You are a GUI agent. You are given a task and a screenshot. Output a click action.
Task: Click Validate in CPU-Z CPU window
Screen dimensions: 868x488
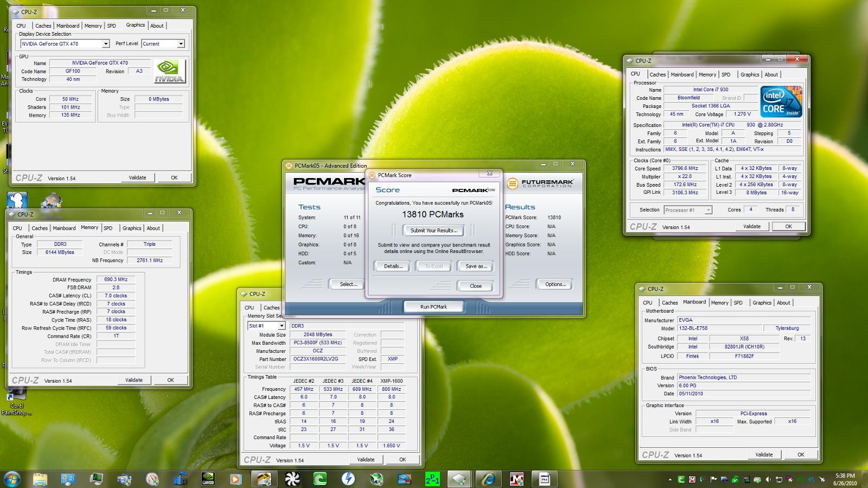click(751, 226)
